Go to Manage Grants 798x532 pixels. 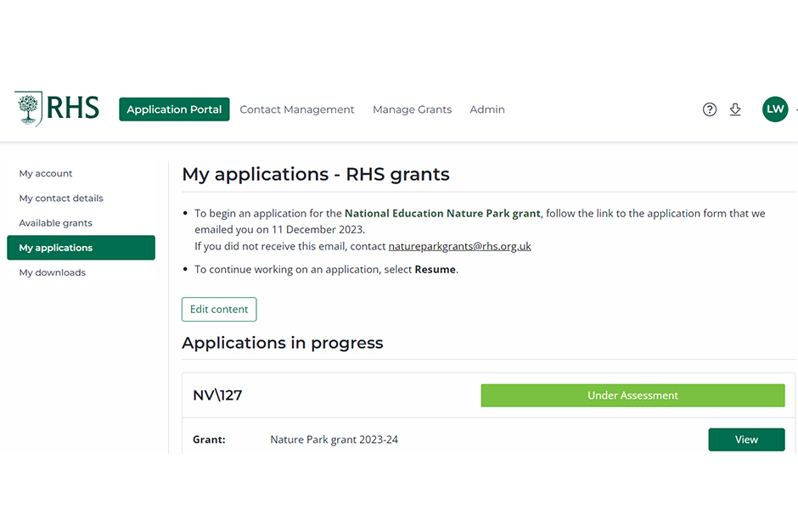412,109
